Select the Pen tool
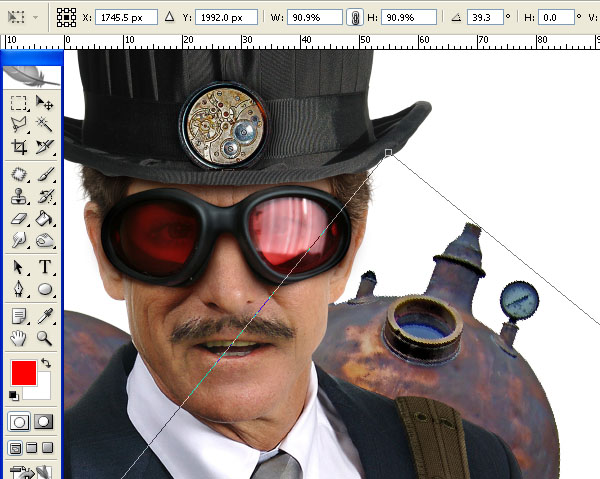 tap(19, 289)
